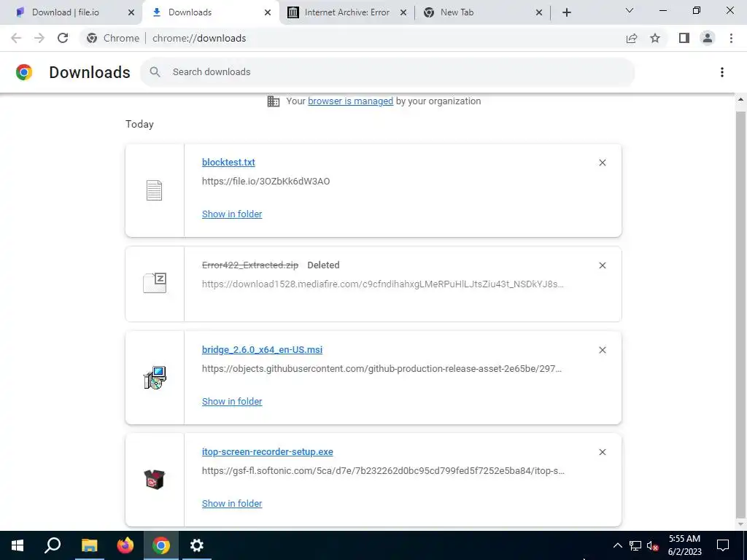Close the Downloads tab
The height and width of the screenshot is (560, 747).
pyautogui.click(x=267, y=12)
